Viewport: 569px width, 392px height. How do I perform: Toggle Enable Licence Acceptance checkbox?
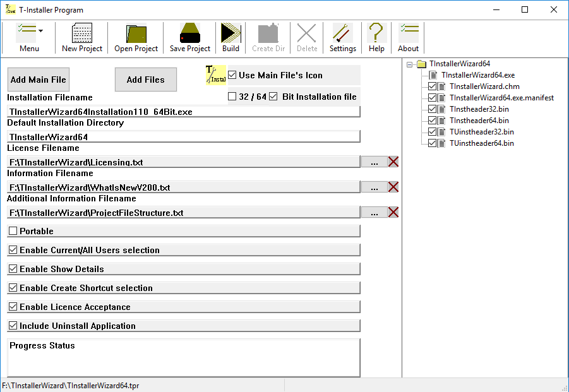[13, 307]
